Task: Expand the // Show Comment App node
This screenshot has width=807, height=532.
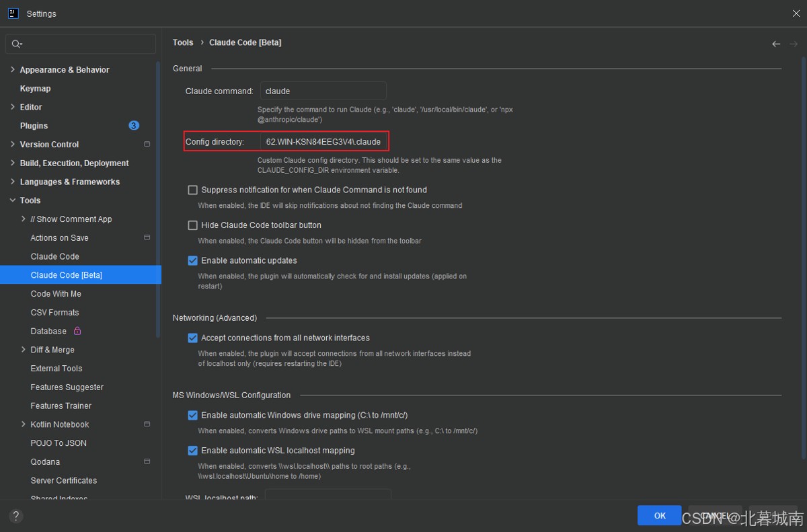Action: point(24,219)
